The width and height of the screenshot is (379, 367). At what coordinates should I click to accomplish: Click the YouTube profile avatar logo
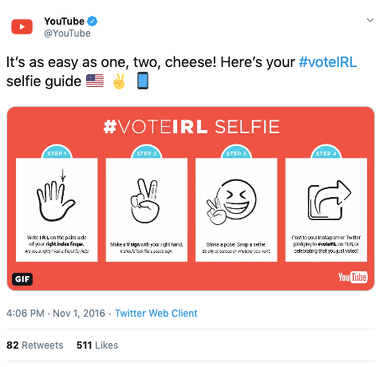22,27
